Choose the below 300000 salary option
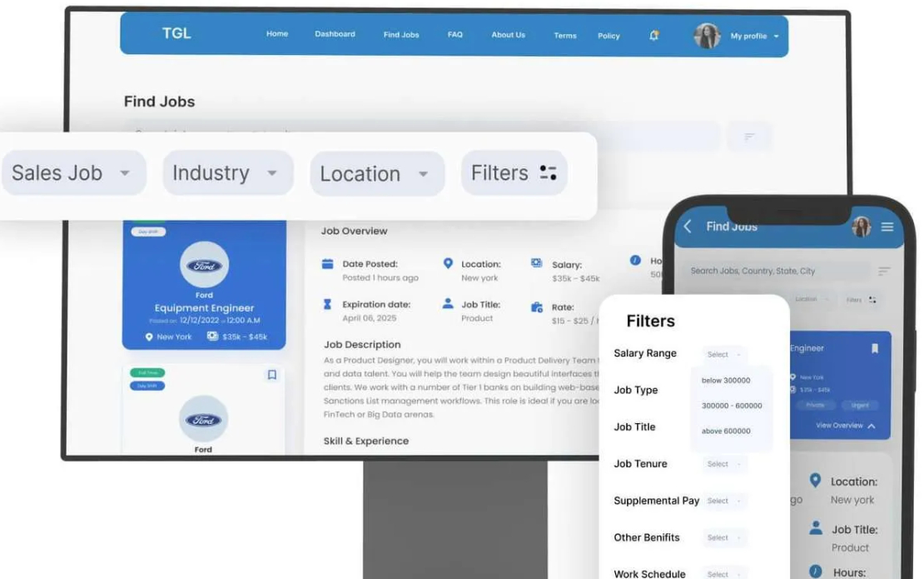Viewport: 924px width, 579px height. pos(726,380)
